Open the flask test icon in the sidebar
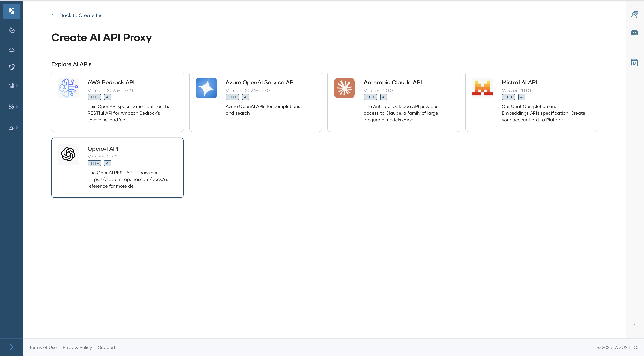Viewport: 644px width, 356px height. pos(12,49)
